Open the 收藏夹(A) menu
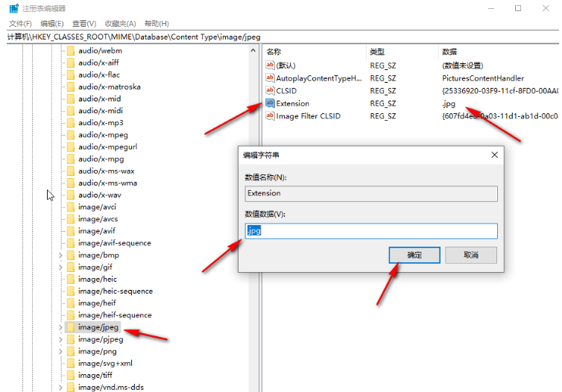Image resolution: width=562 pixels, height=392 pixels. 121,24
